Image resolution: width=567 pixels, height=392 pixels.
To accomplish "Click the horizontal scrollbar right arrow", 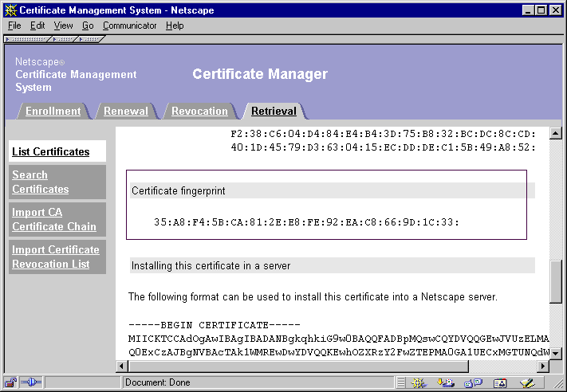I will [x=542, y=366].
